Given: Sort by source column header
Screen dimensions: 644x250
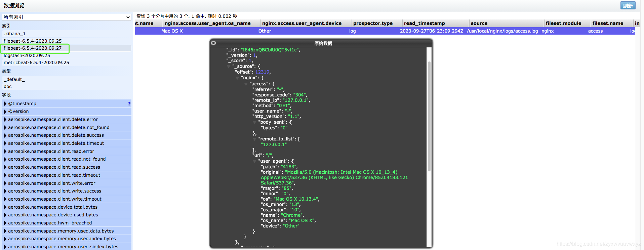Looking at the screenshot, I should click(x=506, y=23).
